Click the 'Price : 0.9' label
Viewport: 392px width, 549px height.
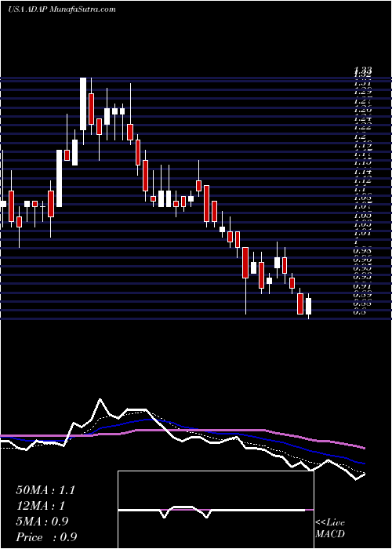[46, 537]
